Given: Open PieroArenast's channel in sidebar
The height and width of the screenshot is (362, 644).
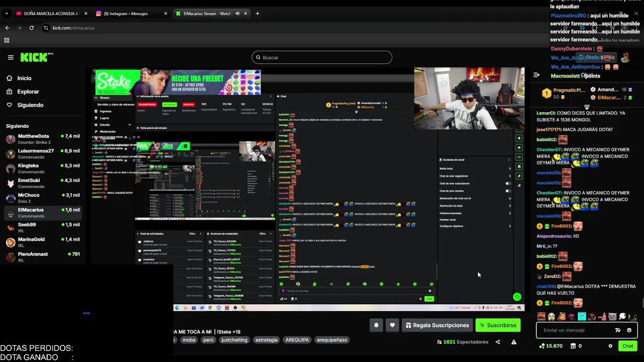Looking at the screenshot, I should click(x=43, y=257).
